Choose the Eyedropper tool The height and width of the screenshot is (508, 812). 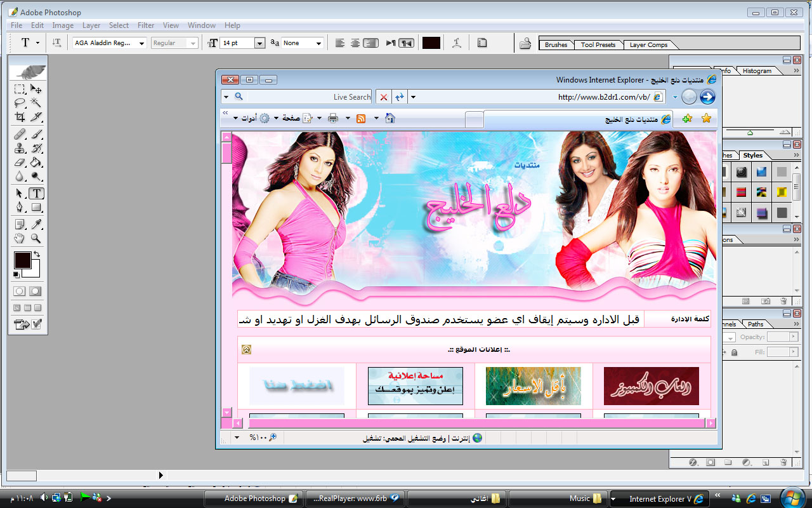coord(36,224)
